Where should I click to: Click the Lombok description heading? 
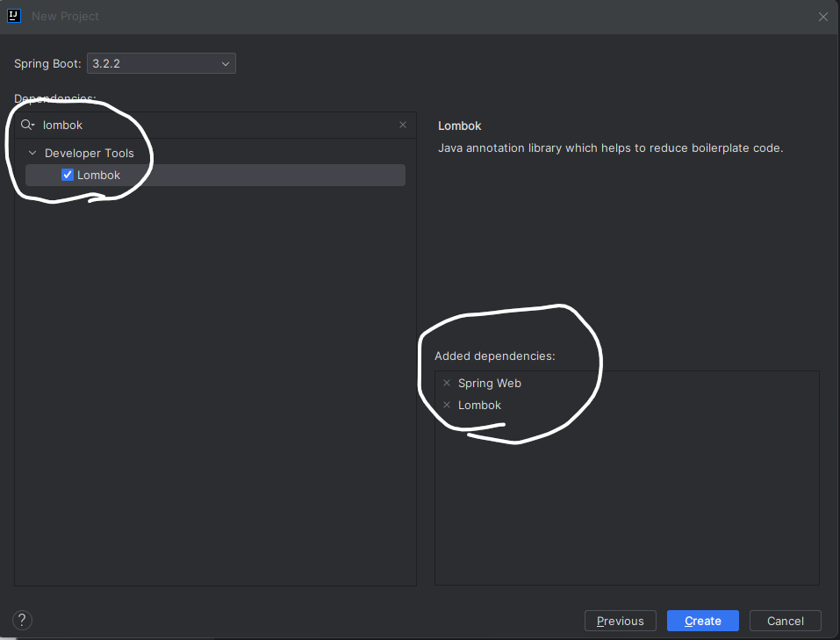point(460,126)
